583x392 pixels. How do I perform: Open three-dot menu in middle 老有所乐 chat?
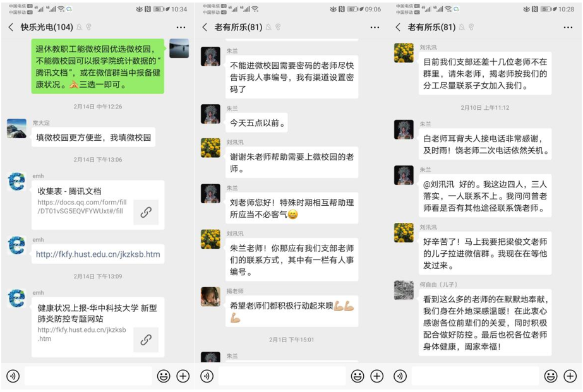click(375, 28)
